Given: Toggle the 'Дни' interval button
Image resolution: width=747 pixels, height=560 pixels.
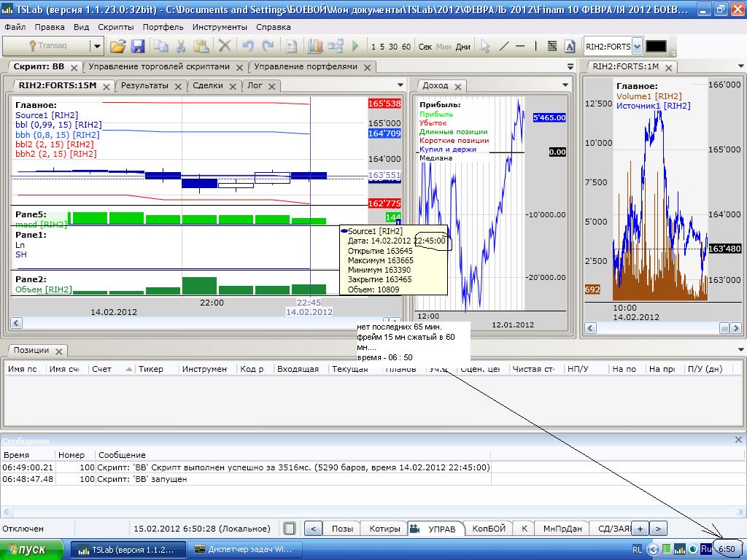Looking at the screenshot, I should coord(462,47).
